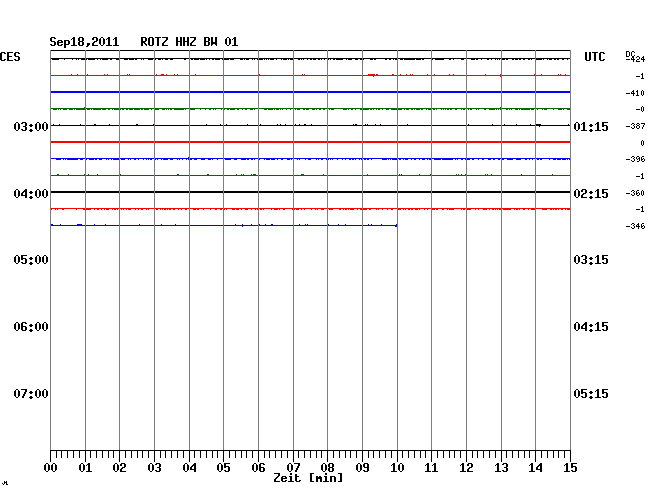Click the "04:15" UTC time label

[591, 327]
